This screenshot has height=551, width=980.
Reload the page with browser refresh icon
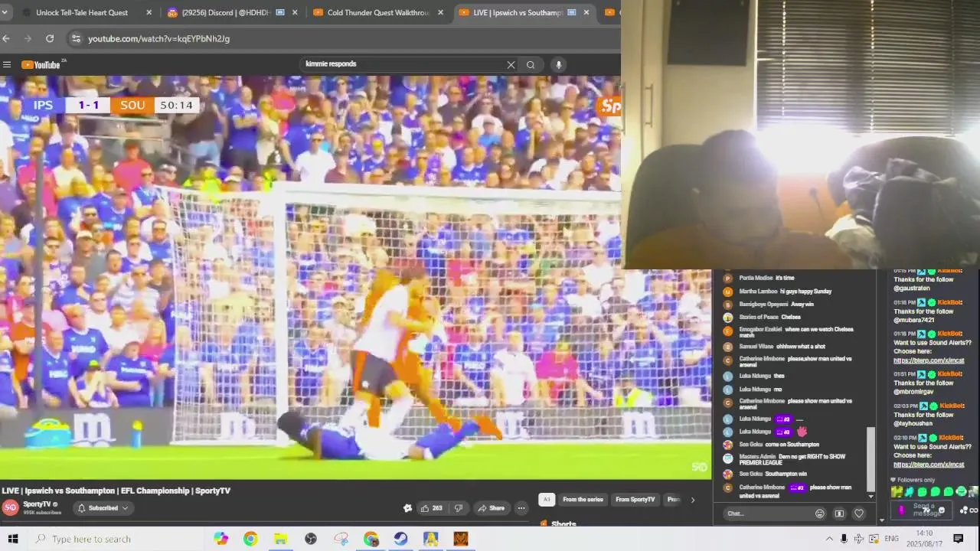[x=50, y=38]
